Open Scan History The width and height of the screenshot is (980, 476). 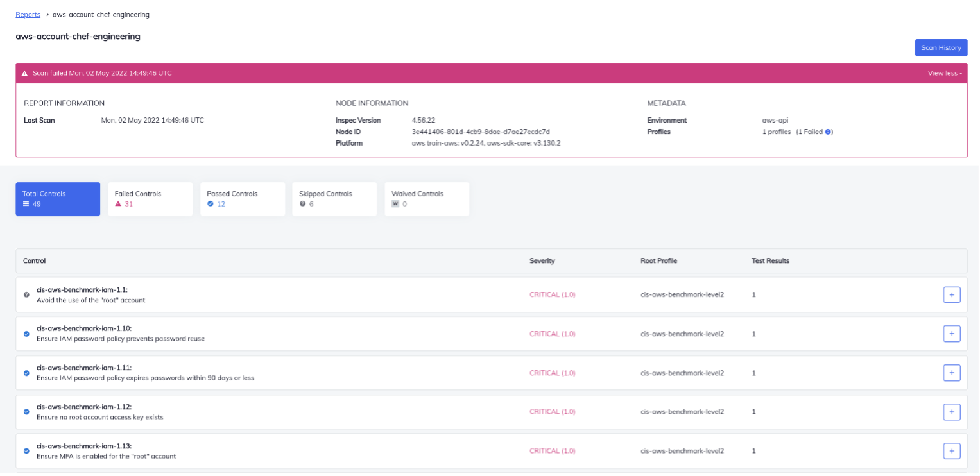click(x=941, y=47)
